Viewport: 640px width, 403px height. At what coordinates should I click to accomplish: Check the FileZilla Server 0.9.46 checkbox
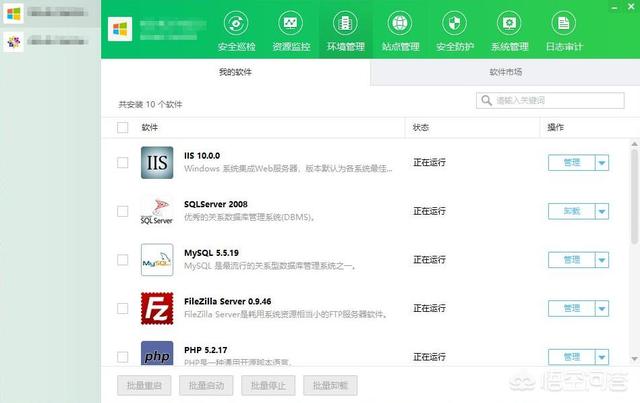122,308
